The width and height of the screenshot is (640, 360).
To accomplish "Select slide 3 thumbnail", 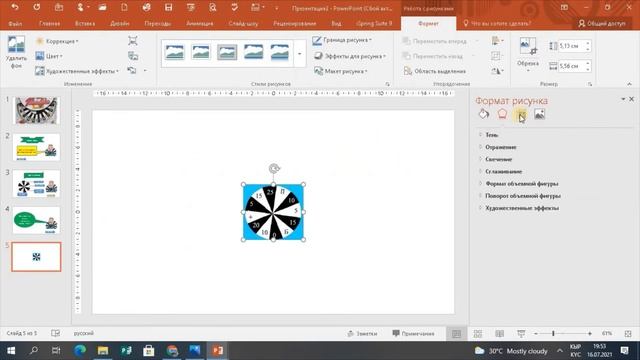I will pyautogui.click(x=36, y=184).
